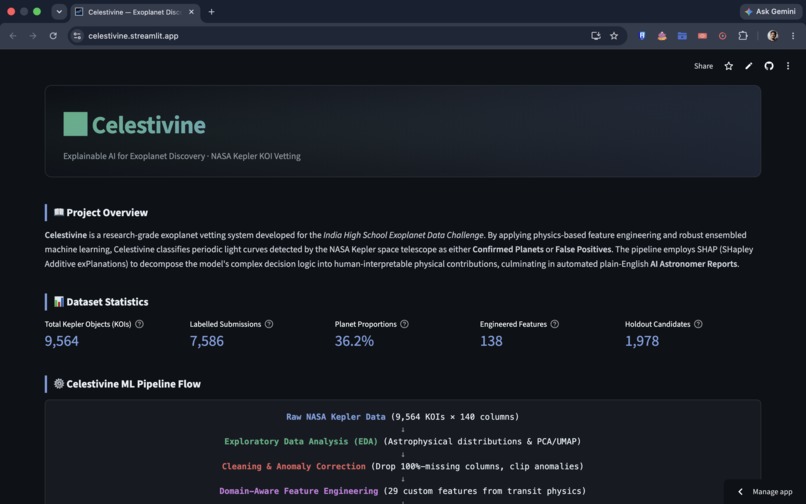Click the Celestivine ML Pipeline Flow heading
This screenshot has width=806, height=504.
(134, 384)
